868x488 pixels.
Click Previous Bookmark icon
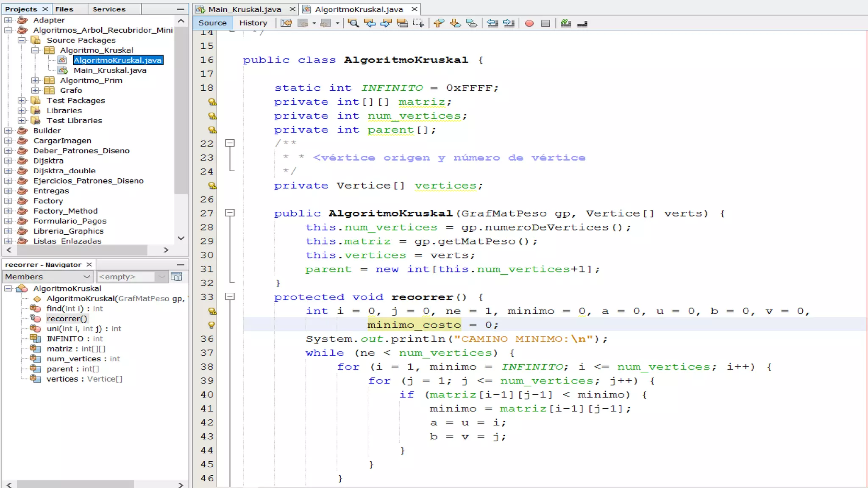(439, 23)
